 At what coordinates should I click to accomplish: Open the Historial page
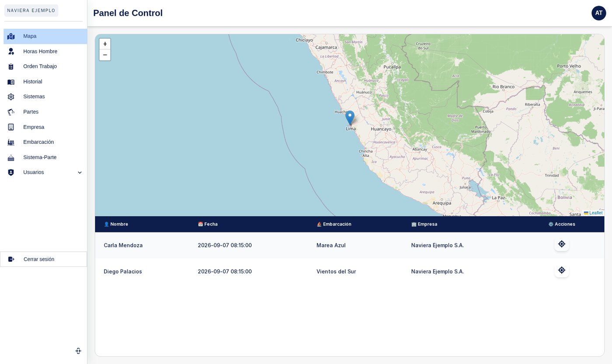point(45,82)
